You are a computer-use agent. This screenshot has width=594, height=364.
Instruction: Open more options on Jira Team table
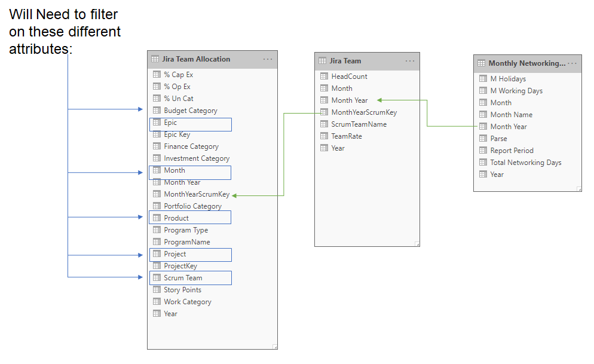tap(410, 61)
